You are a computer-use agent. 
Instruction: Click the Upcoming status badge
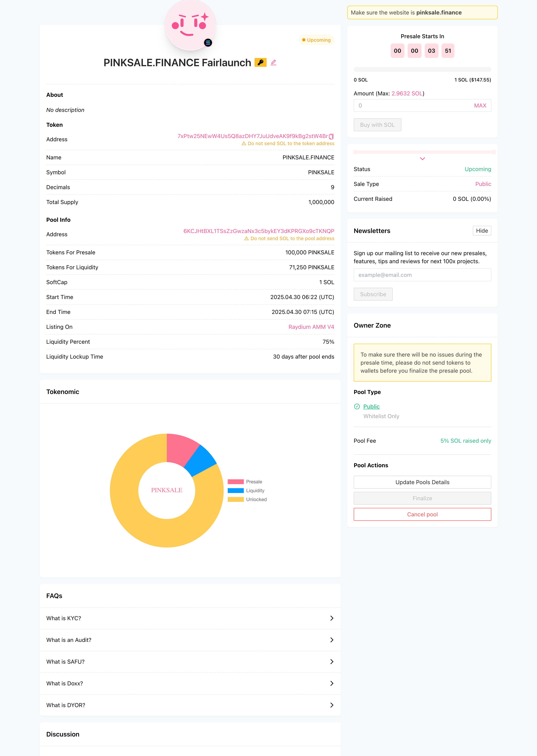[x=316, y=40]
